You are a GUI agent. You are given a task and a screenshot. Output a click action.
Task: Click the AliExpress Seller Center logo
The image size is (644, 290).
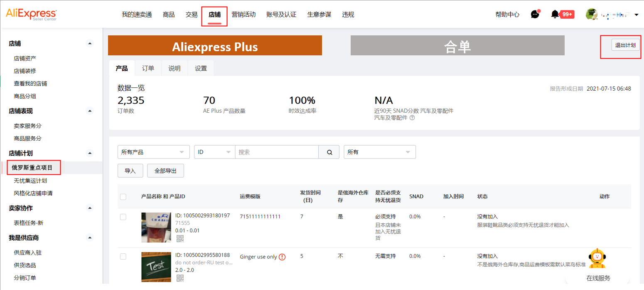[31, 14]
